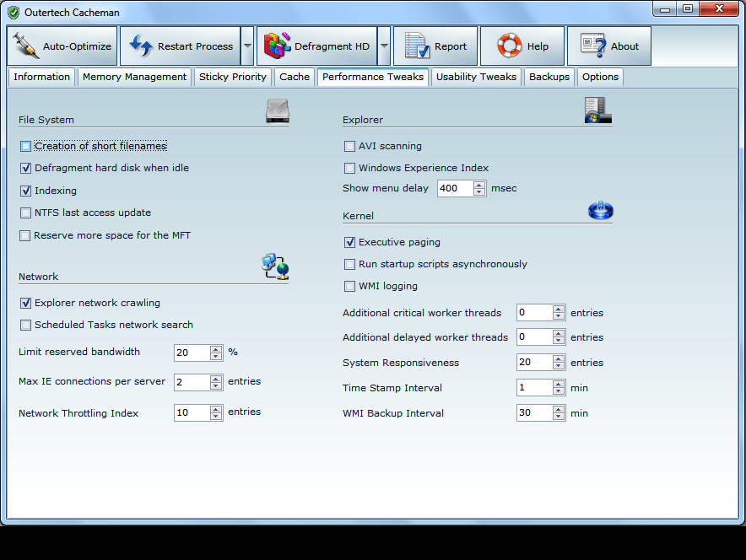This screenshot has width=746, height=560.
Task: Click the File System hard drive icon
Action: pyautogui.click(x=278, y=110)
